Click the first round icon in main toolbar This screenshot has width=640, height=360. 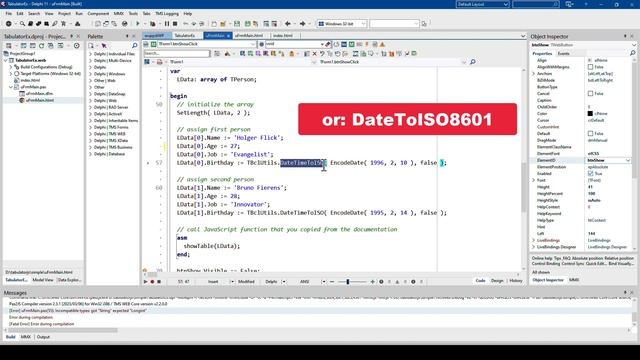pos(9,24)
